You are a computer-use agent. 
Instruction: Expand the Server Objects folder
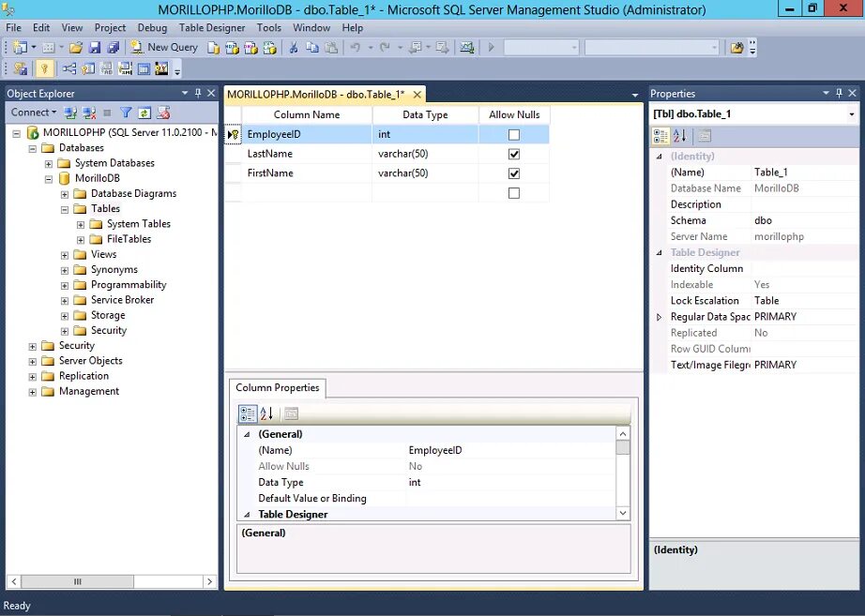coord(33,362)
